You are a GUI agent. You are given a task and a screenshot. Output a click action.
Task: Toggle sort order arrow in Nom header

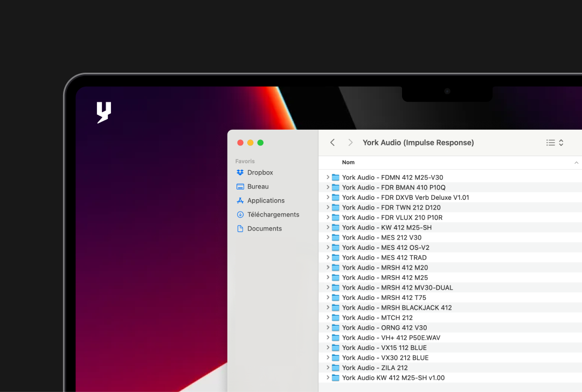[576, 163]
